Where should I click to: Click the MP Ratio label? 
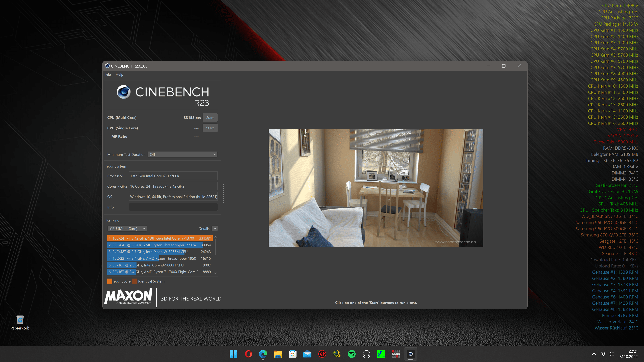[x=119, y=136]
